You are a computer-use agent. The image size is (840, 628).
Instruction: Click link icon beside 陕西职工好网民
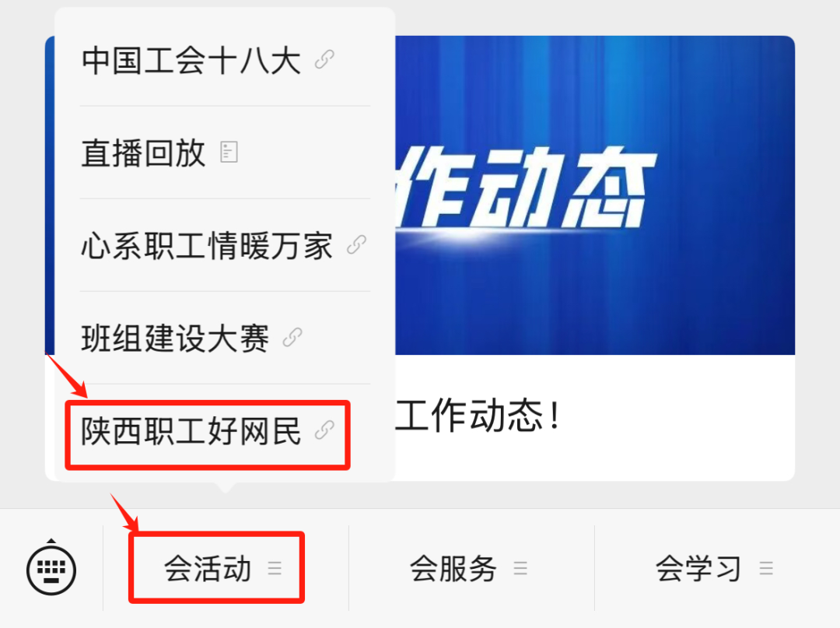[324, 430]
